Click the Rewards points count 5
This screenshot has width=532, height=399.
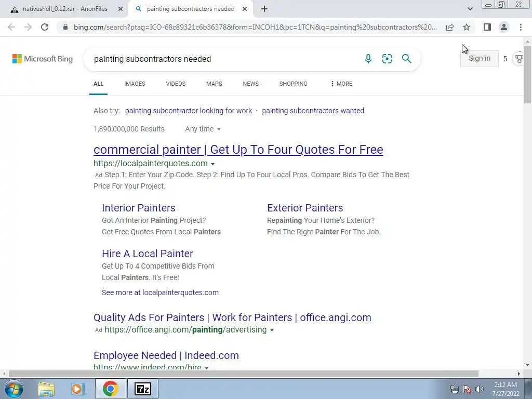(x=505, y=59)
